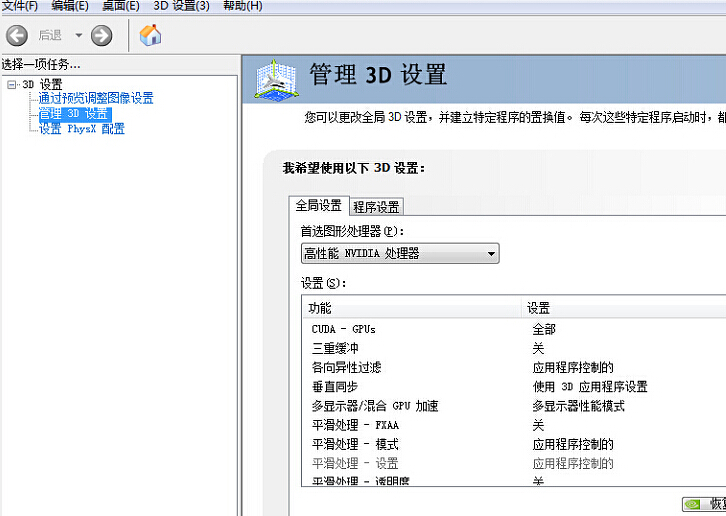
Task: Switch to the 全局设置 tab
Action: point(319,205)
